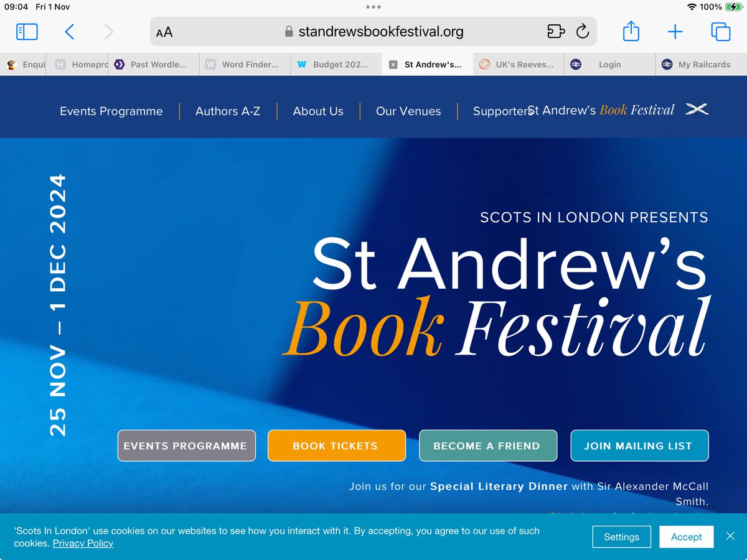This screenshot has width=747, height=560.
Task: Click the large St Andrew's heading
Action: pyautogui.click(x=509, y=264)
